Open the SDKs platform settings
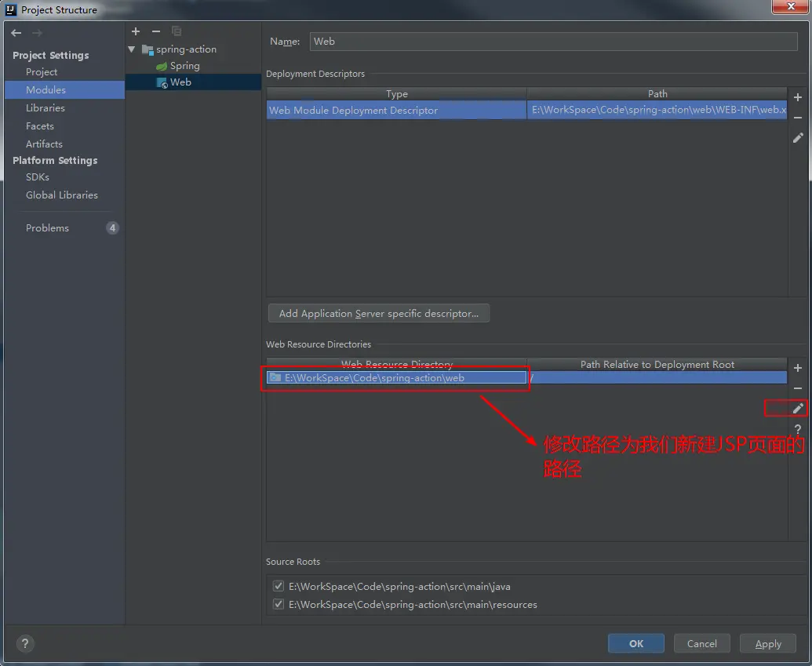812x666 pixels. point(38,177)
